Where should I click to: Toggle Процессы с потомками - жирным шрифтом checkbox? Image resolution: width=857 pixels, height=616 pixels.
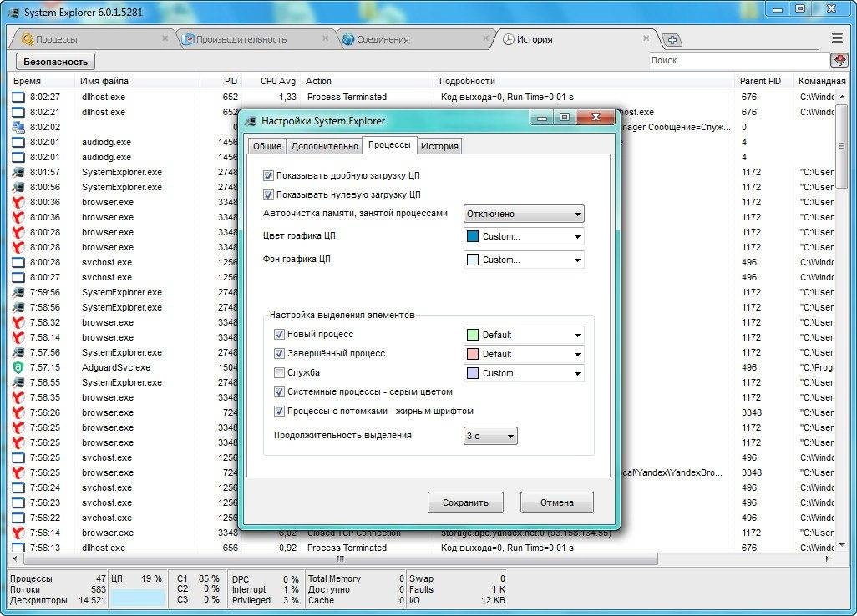click(x=279, y=411)
